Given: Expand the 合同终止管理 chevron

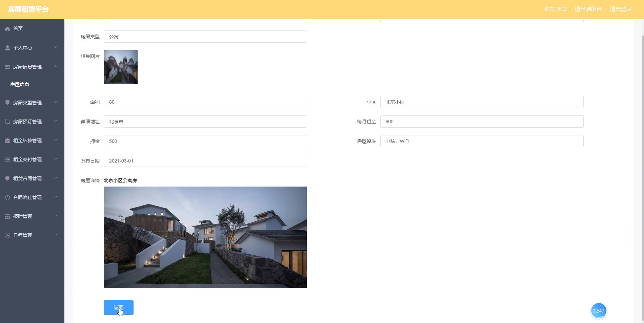Looking at the screenshot, I should click(x=56, y=197).
